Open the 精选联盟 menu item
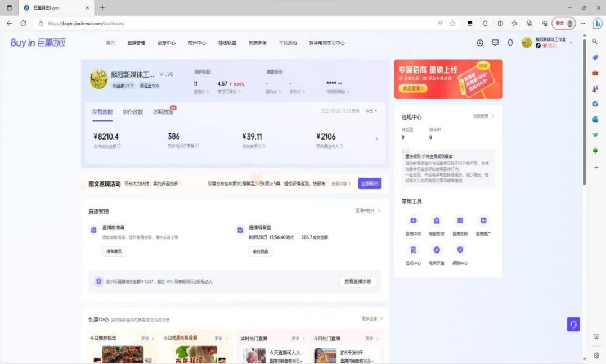The width and height of the screenshot is (606, 364). [227, 43]
